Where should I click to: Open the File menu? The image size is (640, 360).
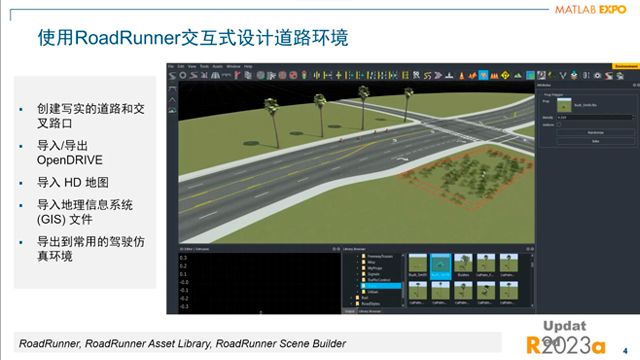coord(171,66)
